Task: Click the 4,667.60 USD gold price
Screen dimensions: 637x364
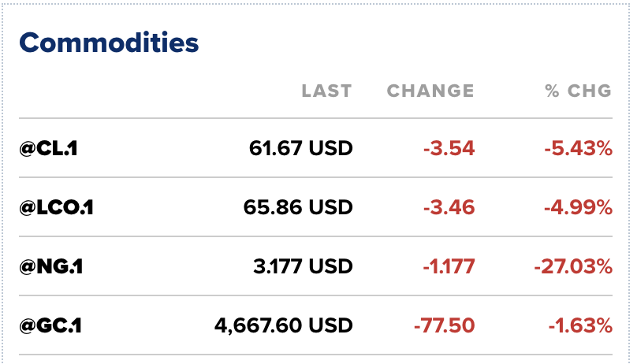Action: click(x=283, y=325)
